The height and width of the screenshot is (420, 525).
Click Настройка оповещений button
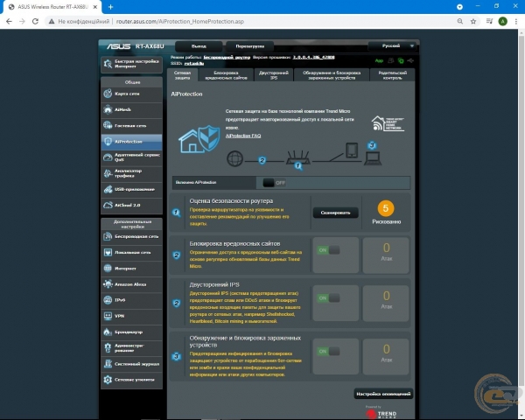[383, 394]
